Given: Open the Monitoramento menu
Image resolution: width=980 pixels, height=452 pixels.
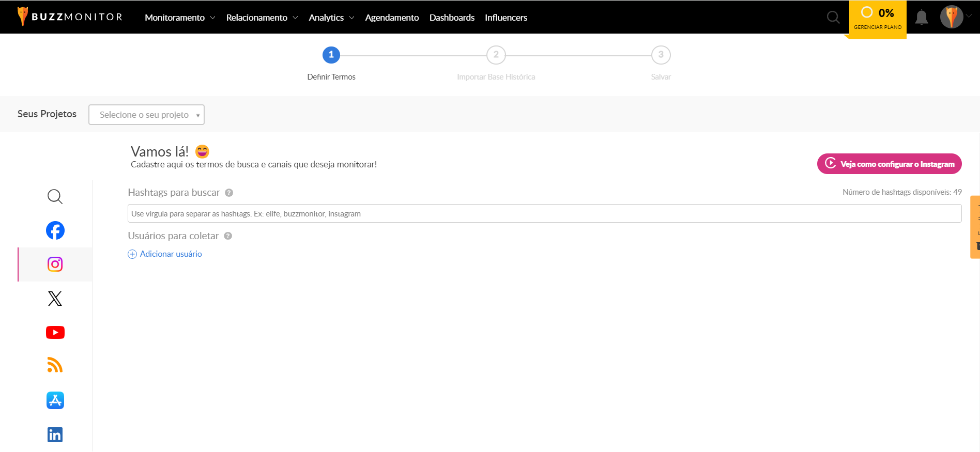Looking at the screenshot, I should (x=175, y=18).
